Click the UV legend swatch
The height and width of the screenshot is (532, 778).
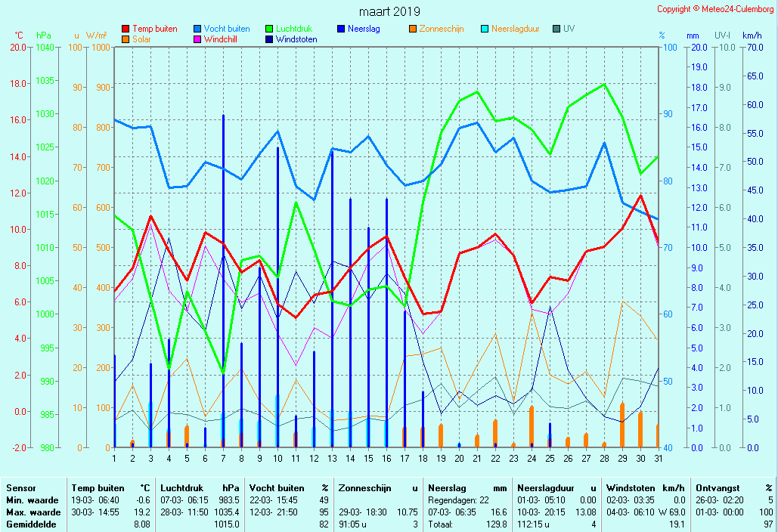[x=556, y=29]
